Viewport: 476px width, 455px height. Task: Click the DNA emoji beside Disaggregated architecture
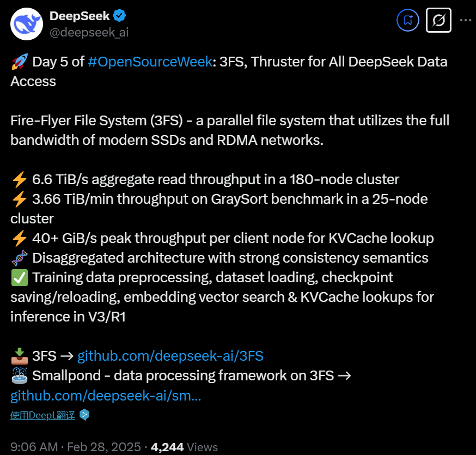click(x=19, y=258)
